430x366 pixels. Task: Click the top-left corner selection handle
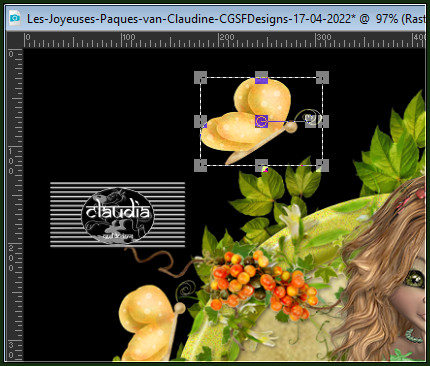(200, 77)
